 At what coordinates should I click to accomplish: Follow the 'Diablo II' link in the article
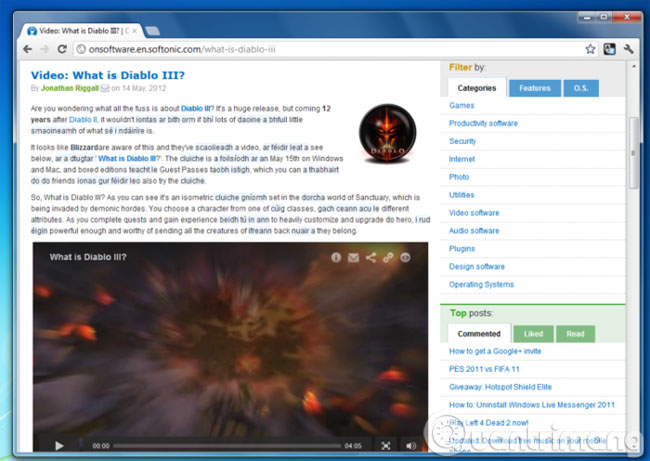pyautogui.click(x=83, y=119)
